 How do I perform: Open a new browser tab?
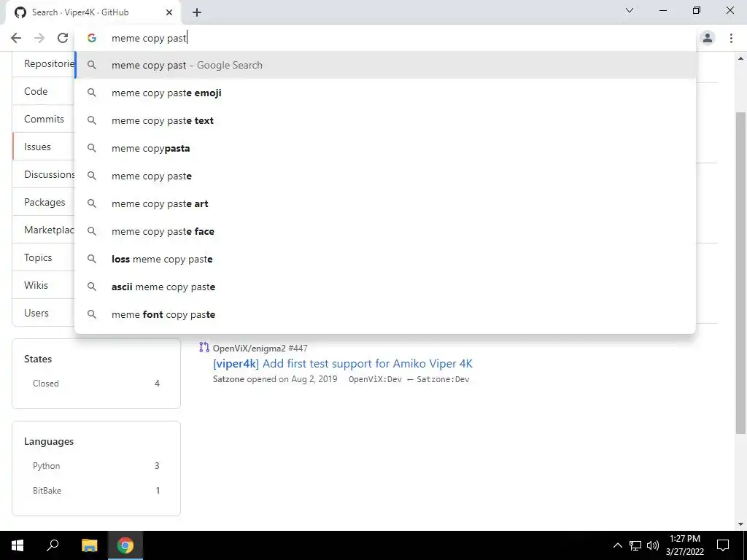[197, 12]
